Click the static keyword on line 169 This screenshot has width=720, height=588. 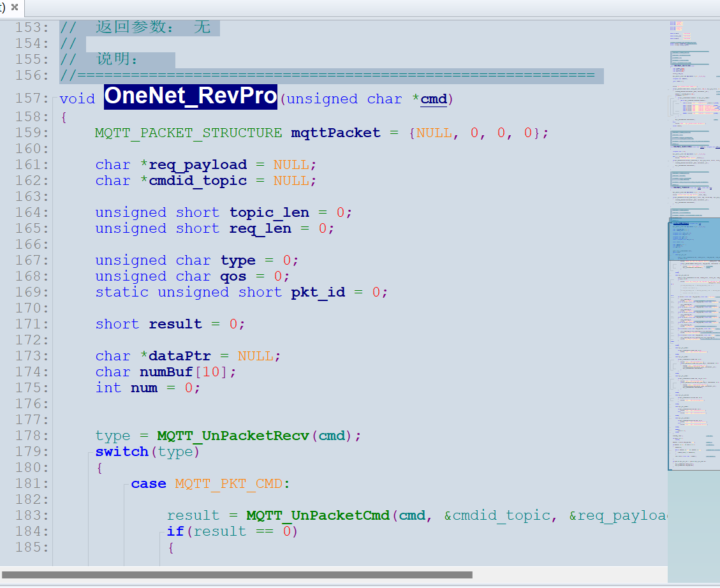[122, 292]
